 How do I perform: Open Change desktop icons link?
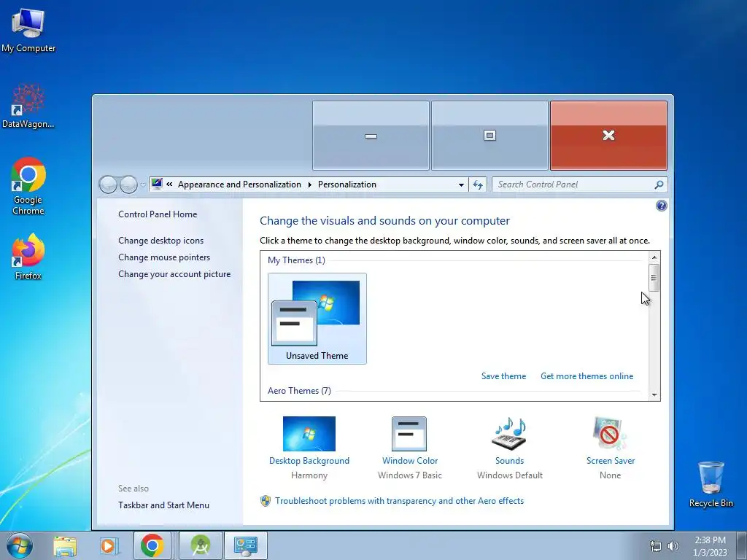(161, 241)
